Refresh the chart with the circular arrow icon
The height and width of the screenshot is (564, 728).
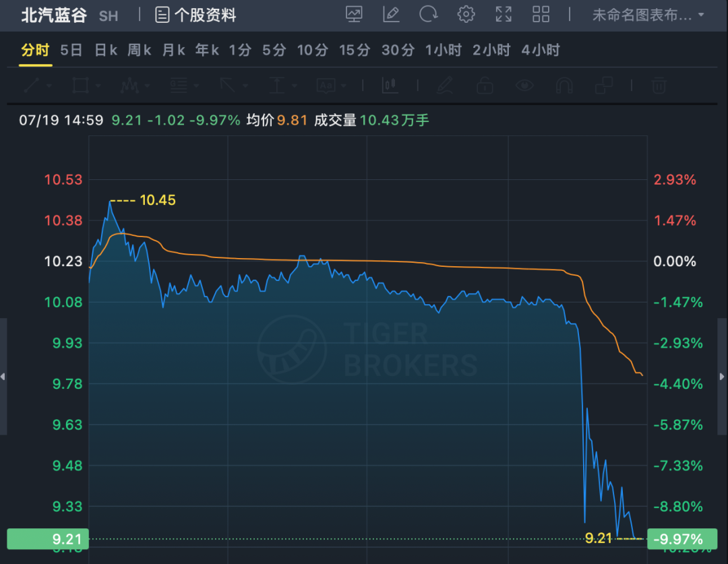[x=428, y=14]
